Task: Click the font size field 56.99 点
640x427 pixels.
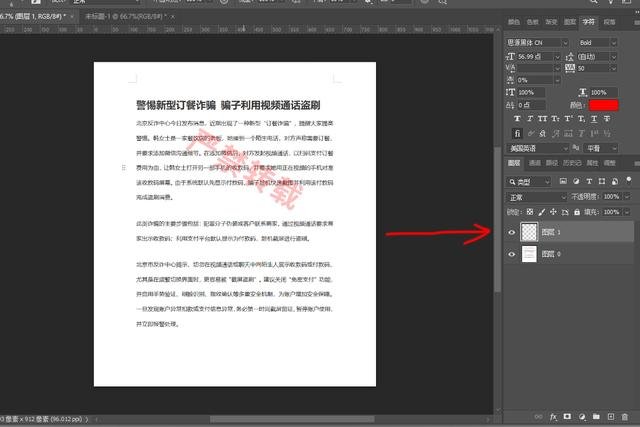Action: (536, 58)
